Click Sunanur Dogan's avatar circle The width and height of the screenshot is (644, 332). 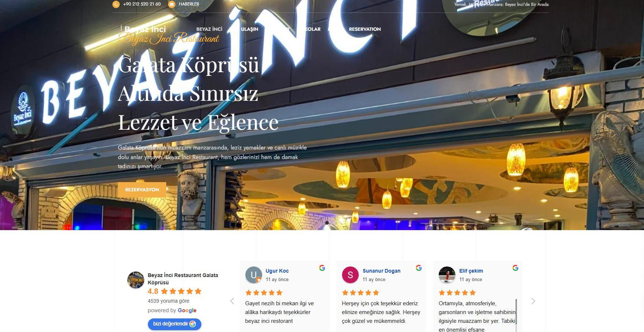point(350,275)
